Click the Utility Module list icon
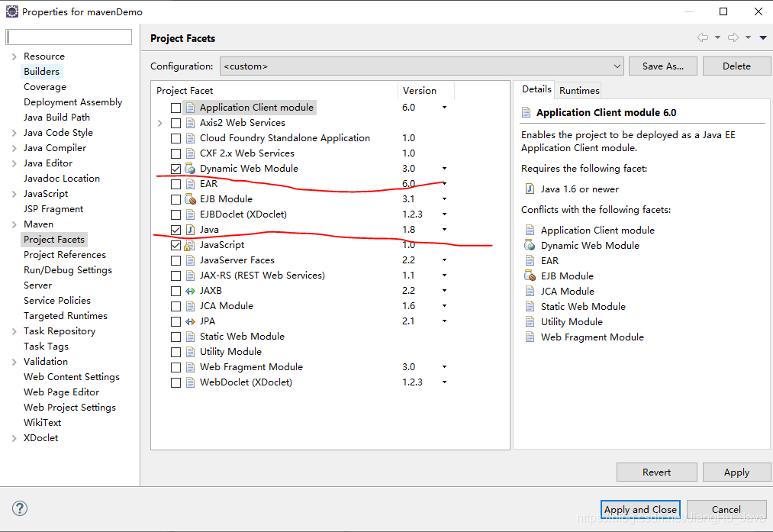The width and height of the screenshot is (773, 532). point(190,352)
